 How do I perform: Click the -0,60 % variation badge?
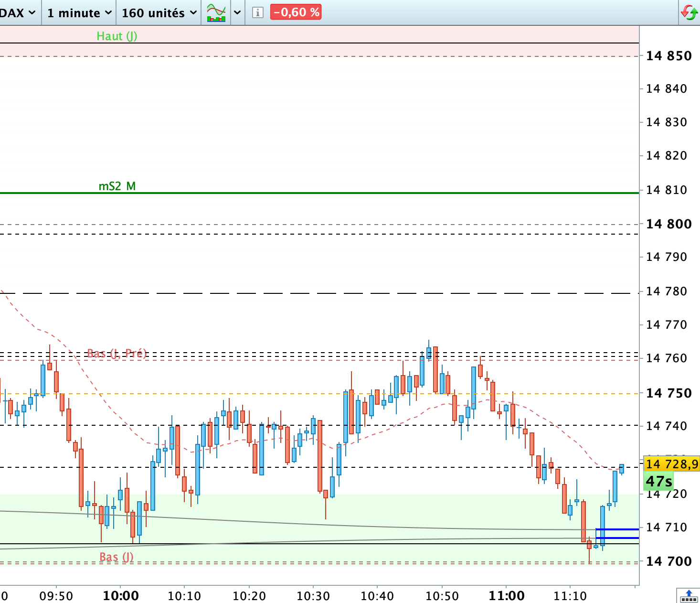tap(296, 12)
